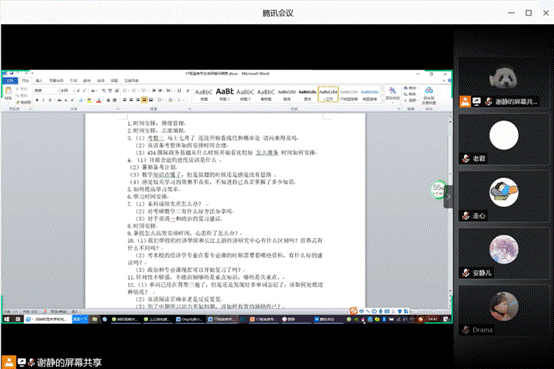This screenshot has width=554, height=369.
Task: Toggle the highlighted justify alignment button
Action: click(x=144, y=100)
